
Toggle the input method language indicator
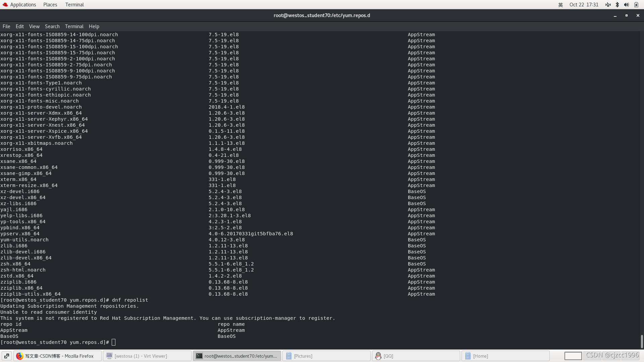tap(560, 5)
